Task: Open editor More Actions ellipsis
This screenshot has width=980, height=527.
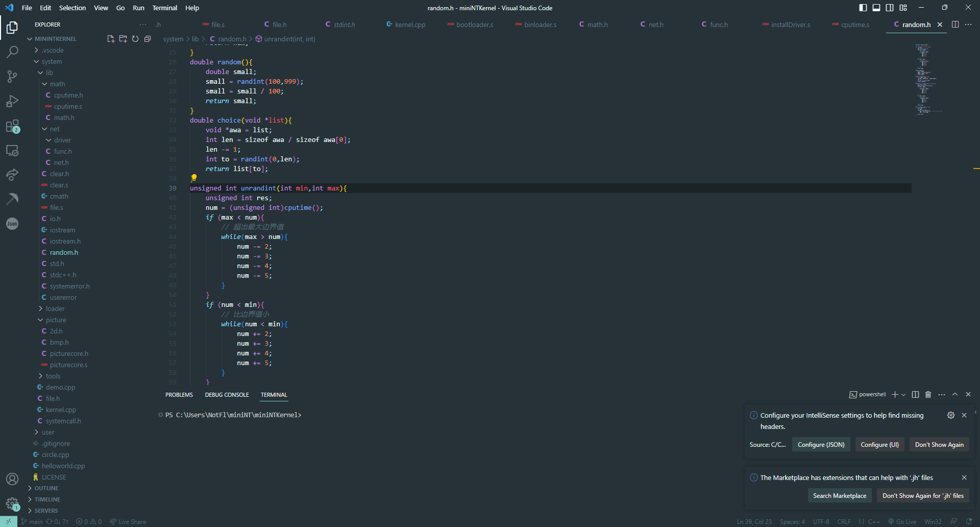Action: (x=968, y=25)
